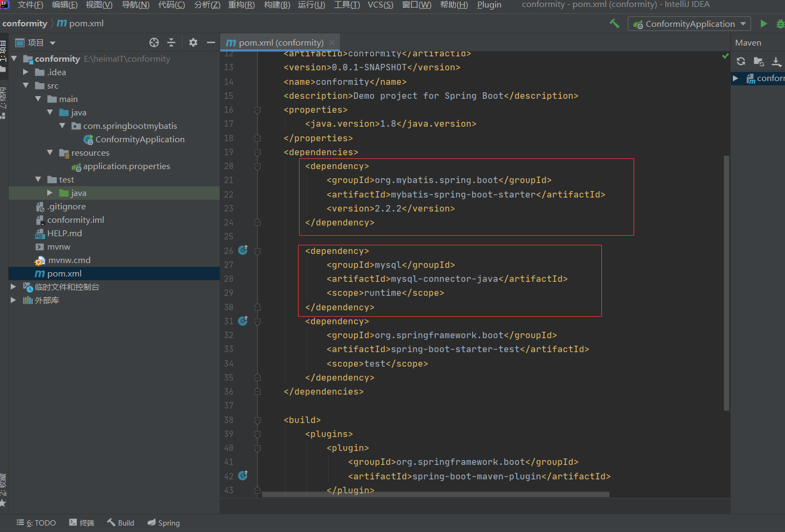The height and width of the screenshot is (532, 785).
Task: Toggle fold marker at line 38 build
Action: [x=257, y=420]
